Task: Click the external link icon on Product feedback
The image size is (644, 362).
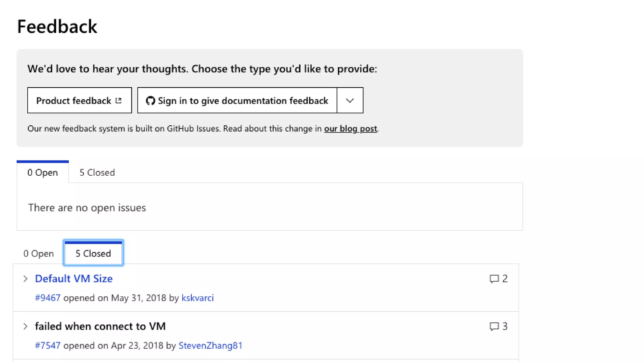Action: 119,101
